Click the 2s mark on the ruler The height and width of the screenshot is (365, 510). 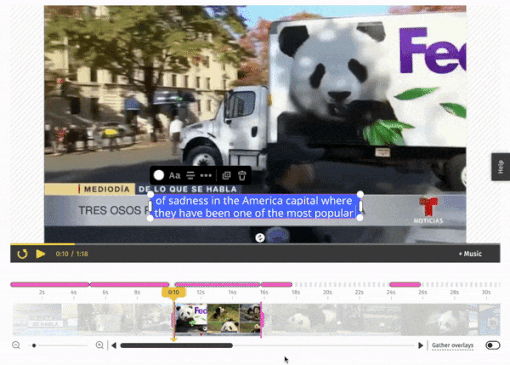click(x=42, y=292)
